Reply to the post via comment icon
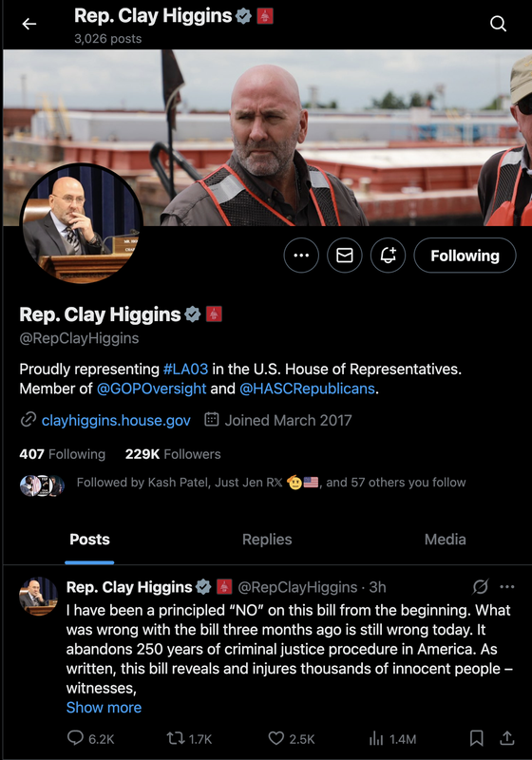Screen dimensions: 532x760 (75, 738)
